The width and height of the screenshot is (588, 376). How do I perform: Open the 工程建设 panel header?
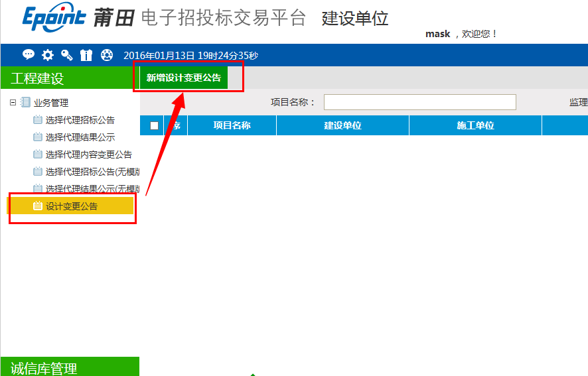click(x=70, y=78)
